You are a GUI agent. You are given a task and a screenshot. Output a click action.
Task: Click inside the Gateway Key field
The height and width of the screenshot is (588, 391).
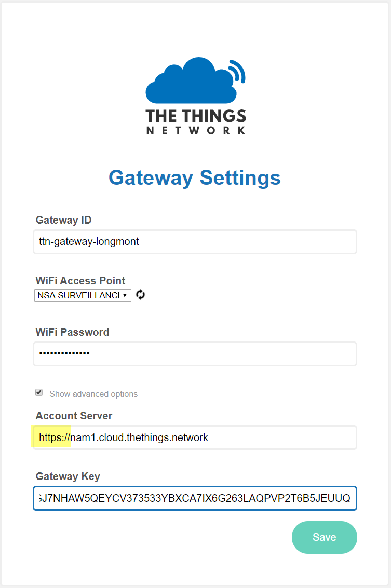(x=195, y=498)
